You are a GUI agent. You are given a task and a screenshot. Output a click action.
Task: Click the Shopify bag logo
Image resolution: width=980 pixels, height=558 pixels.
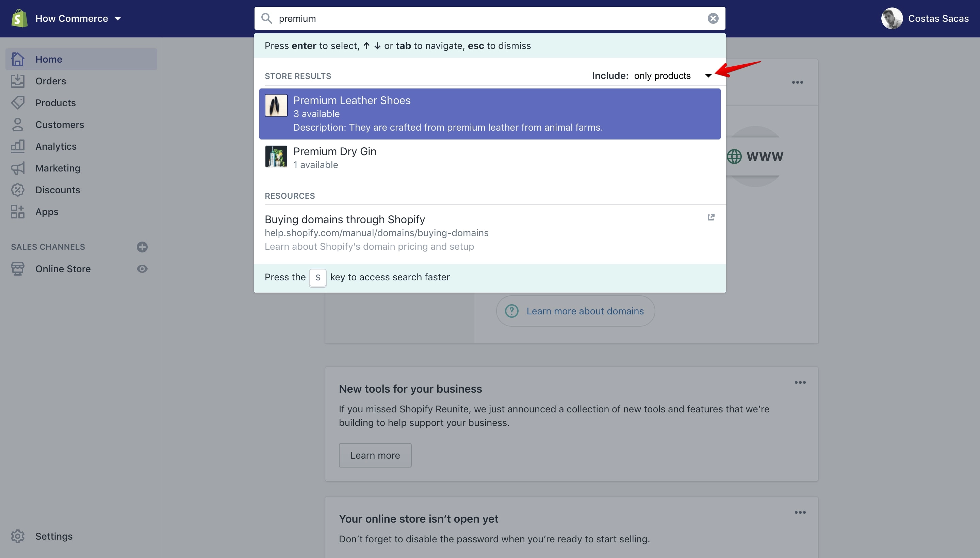tap(19, 18)
